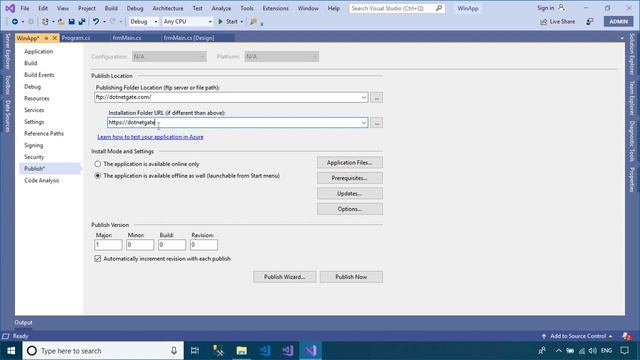Click the Send Feedback icon
This screenshot has width=640, height=360.
click(590, 22)
